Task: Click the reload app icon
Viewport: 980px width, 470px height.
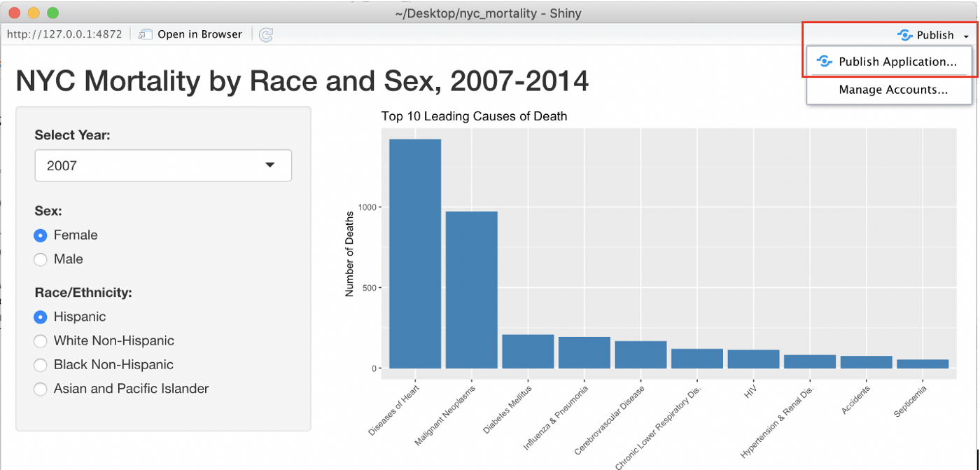Action: (x=265, y=34)
